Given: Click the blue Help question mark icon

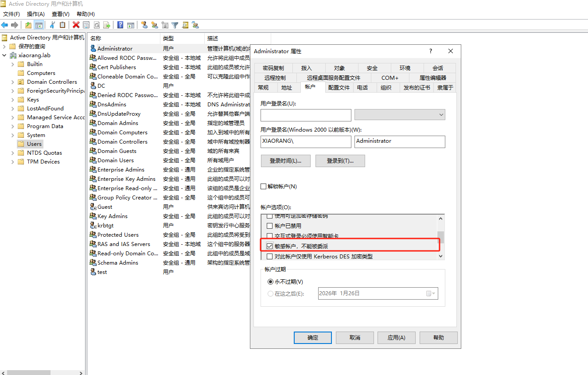Looking at the screenshot, I should coord(120,25).
